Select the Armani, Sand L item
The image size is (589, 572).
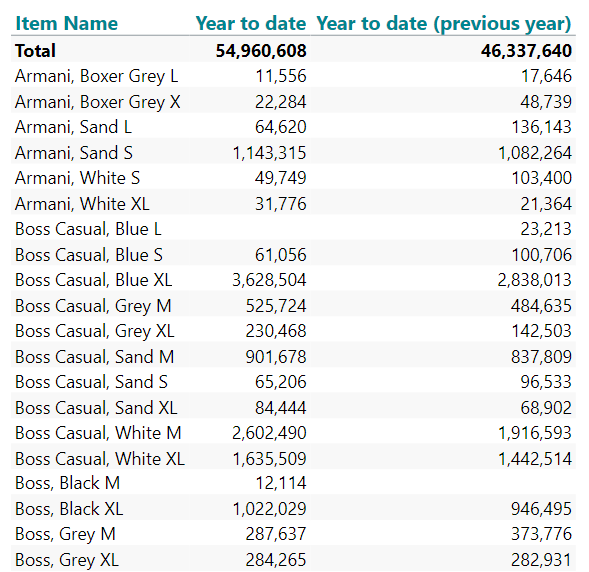[x=74, y=127]
